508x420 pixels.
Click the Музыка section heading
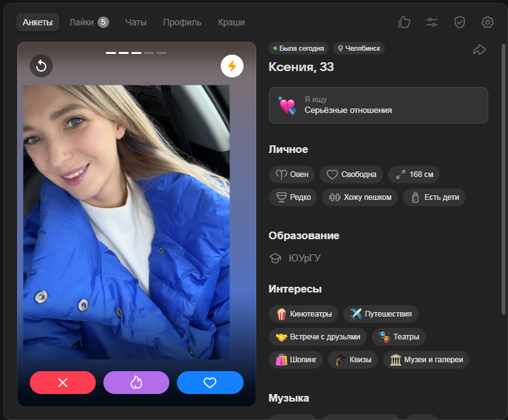click(x=289, y=398)
